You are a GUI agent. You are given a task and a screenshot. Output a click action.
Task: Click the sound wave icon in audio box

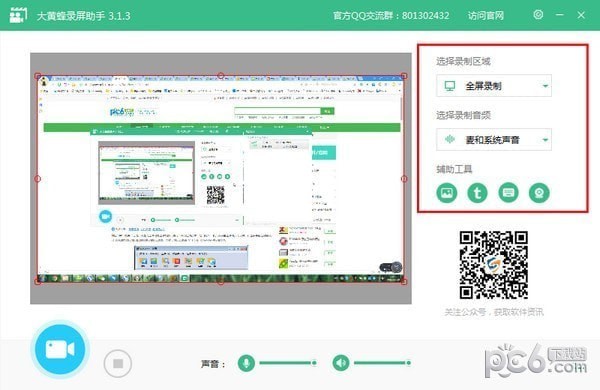click(450, 139)
